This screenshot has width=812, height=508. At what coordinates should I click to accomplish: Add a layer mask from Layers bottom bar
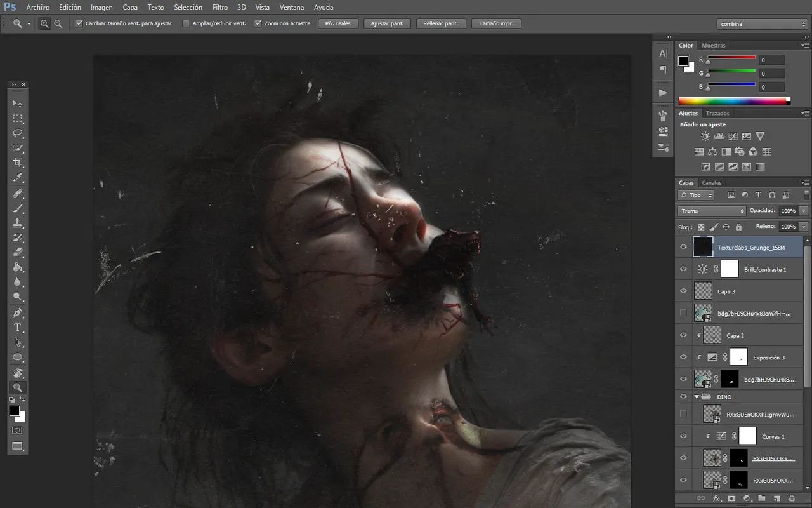tap(731, 498)
